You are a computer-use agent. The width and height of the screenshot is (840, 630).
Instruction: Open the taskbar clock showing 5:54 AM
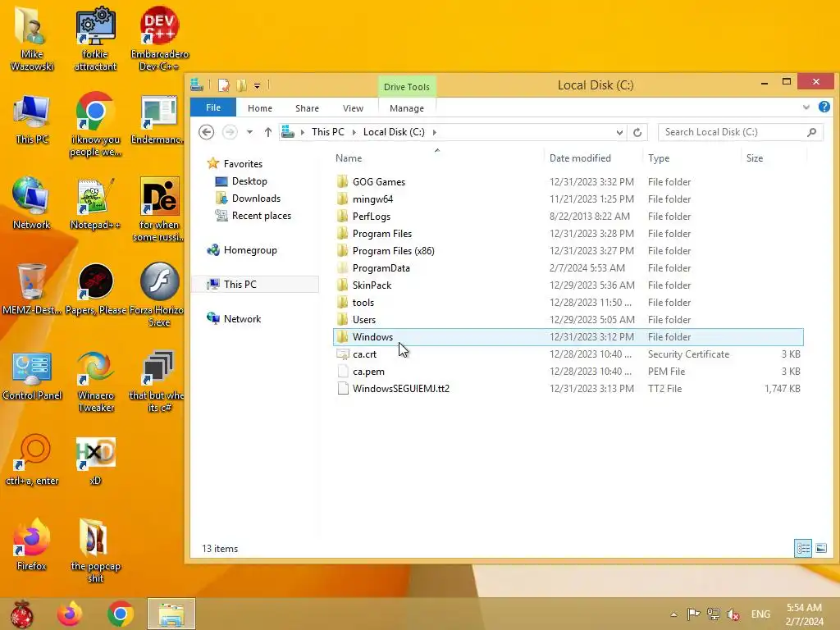[804, 614]
